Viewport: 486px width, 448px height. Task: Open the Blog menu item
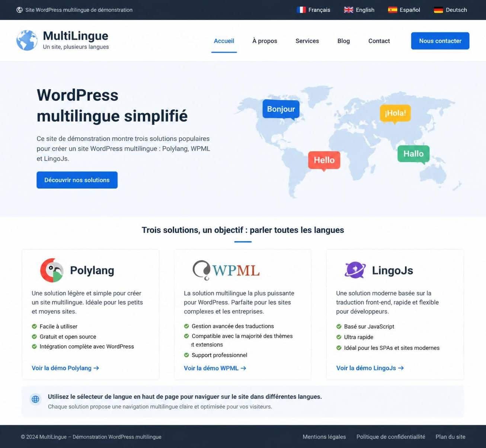pos(343,41)
